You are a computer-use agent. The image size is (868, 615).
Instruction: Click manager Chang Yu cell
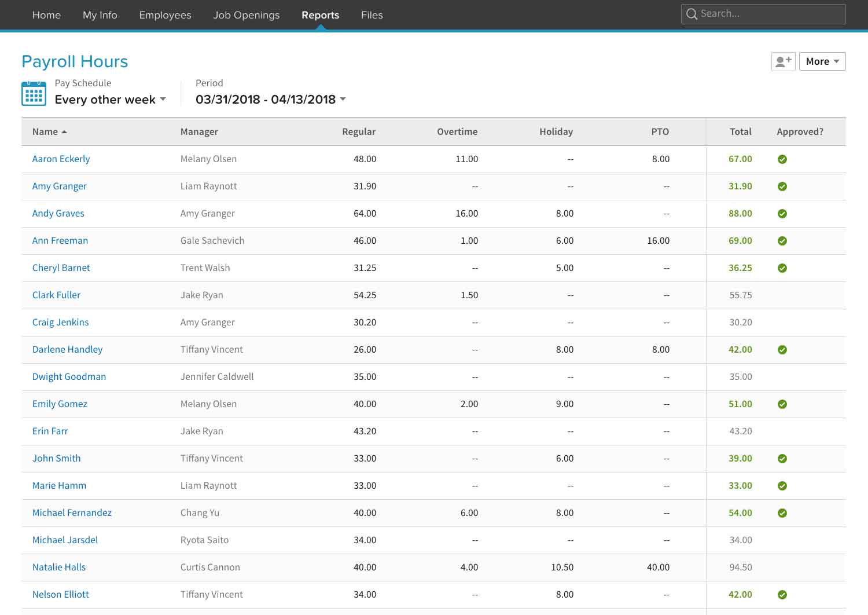(x=200, y=512)
